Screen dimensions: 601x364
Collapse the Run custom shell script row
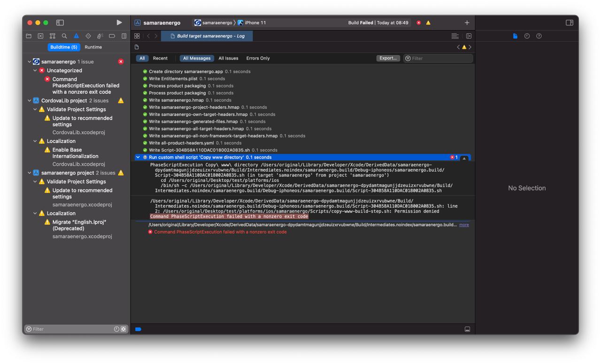[138, 157]
